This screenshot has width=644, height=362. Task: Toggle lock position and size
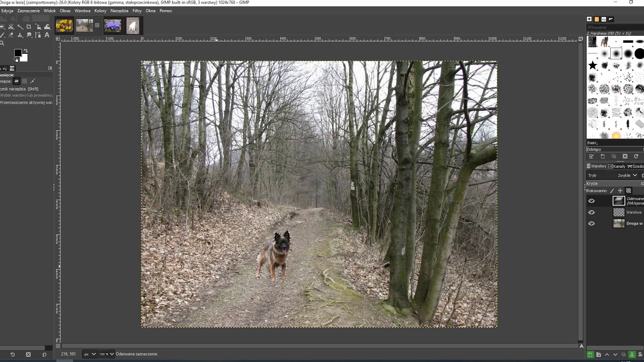620,191
